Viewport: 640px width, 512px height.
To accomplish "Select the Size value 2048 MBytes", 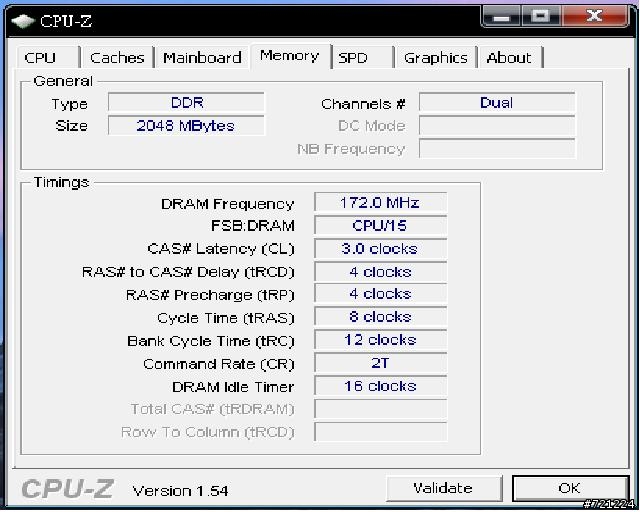I will pos(186,125).
